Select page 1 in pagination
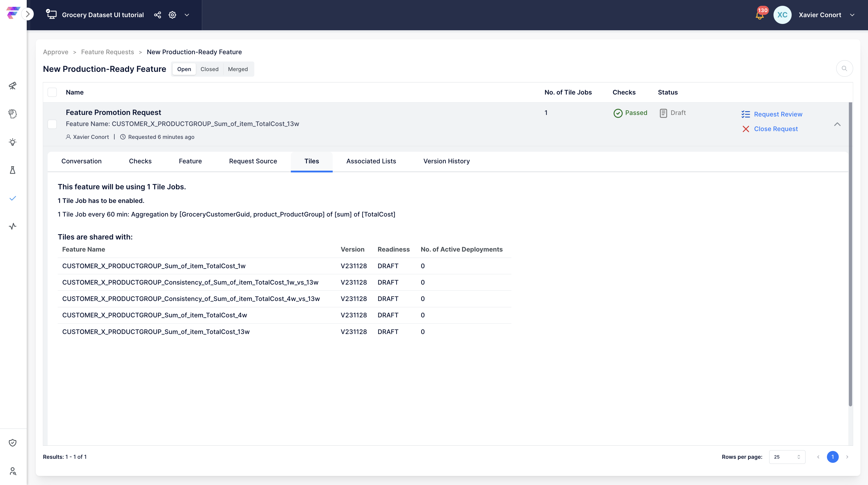This screenshot has height=485, width=868. click(x=832, y=457)
